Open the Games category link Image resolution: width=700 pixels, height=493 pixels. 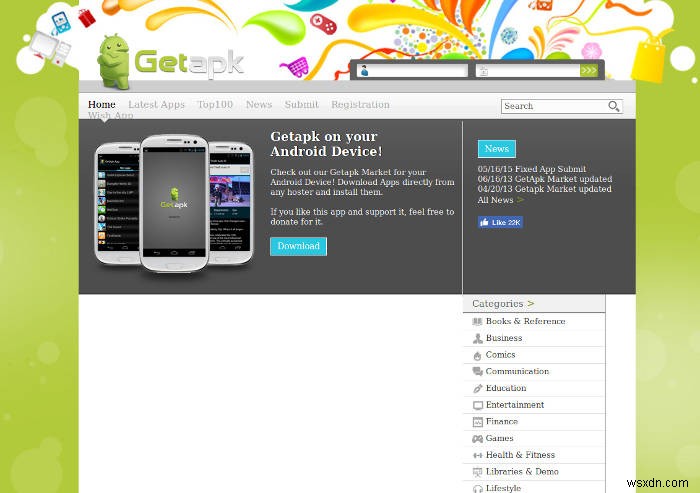point(500,438)
